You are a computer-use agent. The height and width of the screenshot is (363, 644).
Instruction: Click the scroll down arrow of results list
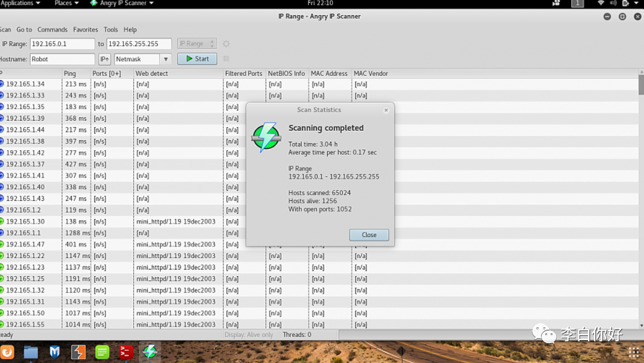click(x=641, y=326)
